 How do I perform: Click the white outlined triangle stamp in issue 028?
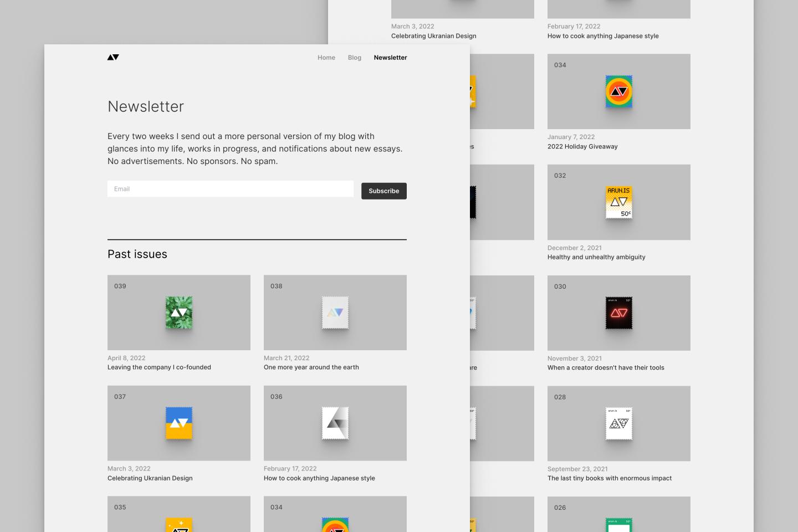click(x=618, y=423)
